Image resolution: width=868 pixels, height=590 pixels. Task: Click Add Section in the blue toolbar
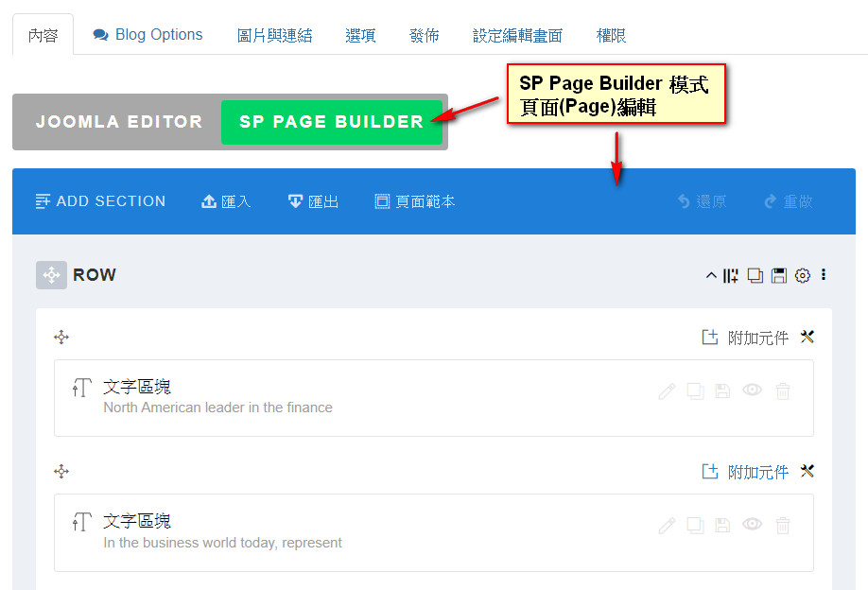pos(101,200)
